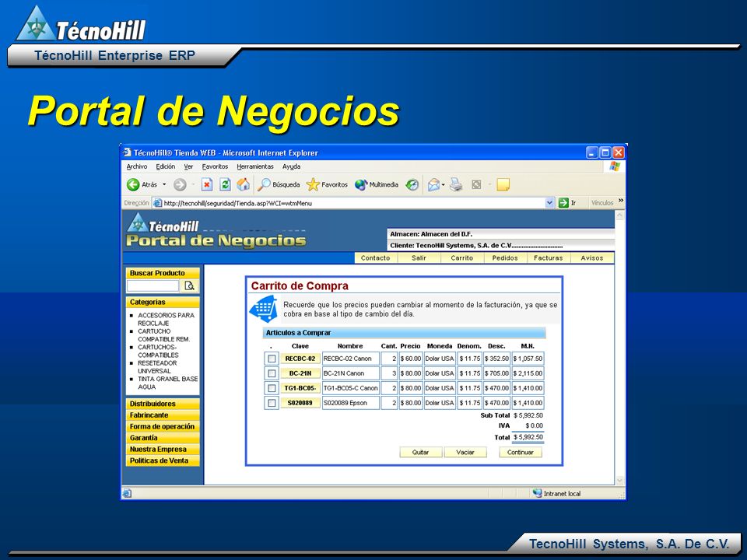
Task: Open the Favoritos menu in menu bar
Action: point(215,166)
